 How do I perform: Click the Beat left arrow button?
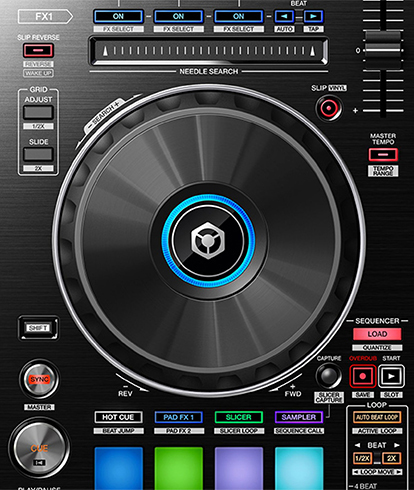click(x=284, y=16)
